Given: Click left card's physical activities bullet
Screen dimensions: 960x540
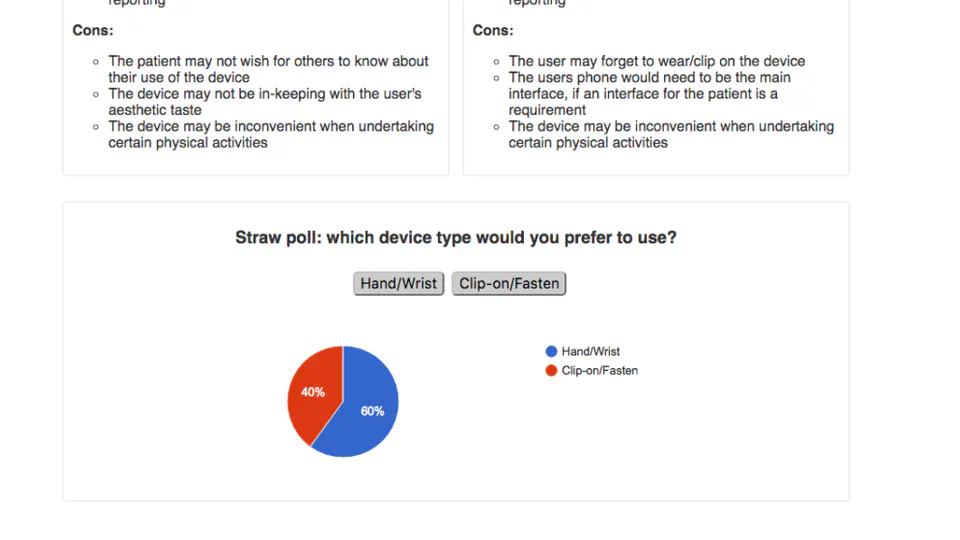Looking at the screenshot, I should (x=271, y=134).
